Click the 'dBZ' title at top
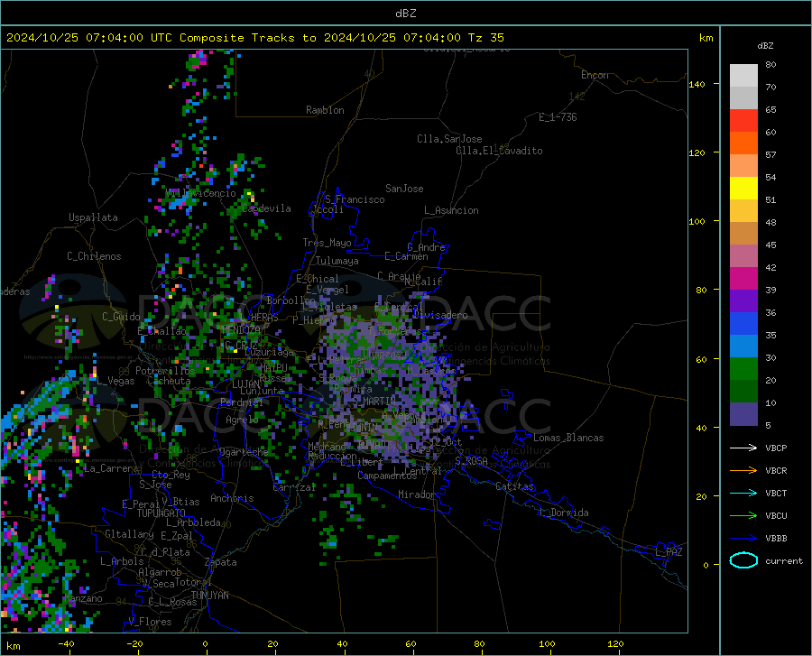This screenshot has width=812, height=656. click(405, 14)
